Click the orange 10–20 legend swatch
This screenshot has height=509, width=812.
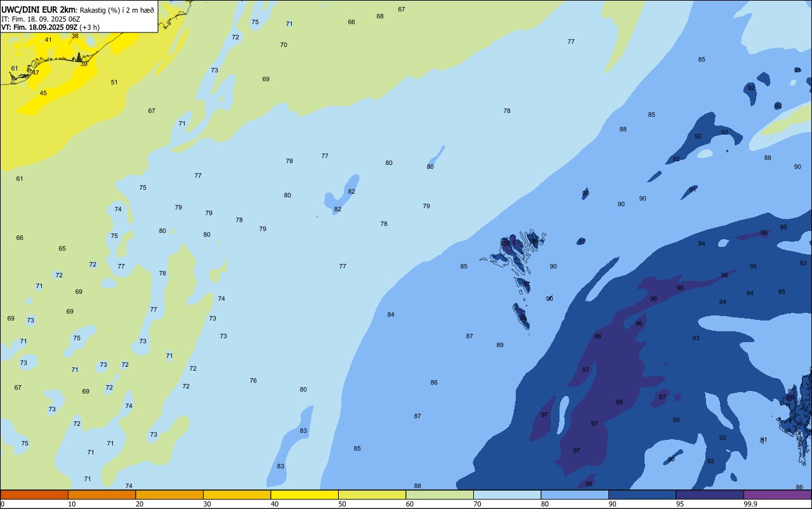[101, 494]
